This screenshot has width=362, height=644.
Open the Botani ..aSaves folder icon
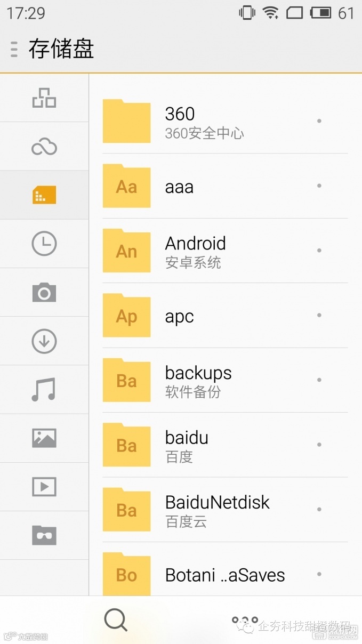126,574
